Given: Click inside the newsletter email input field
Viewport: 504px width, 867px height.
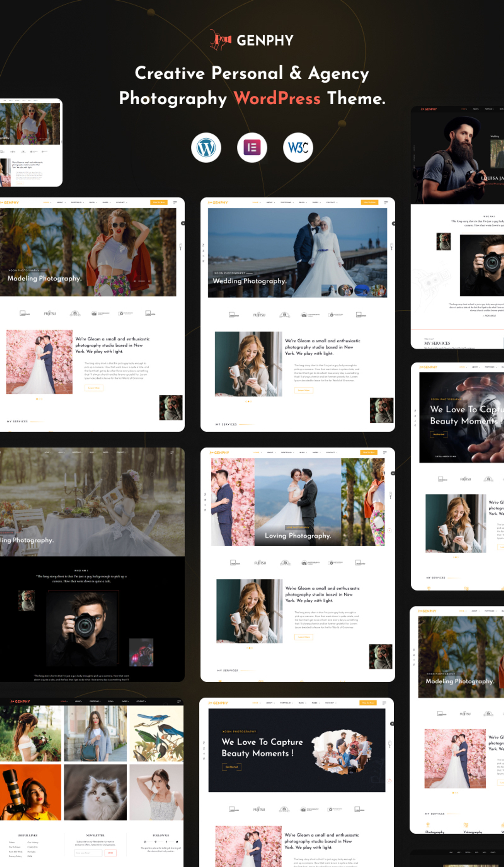Looking at the screenshot, I should (x=89, y=853).
